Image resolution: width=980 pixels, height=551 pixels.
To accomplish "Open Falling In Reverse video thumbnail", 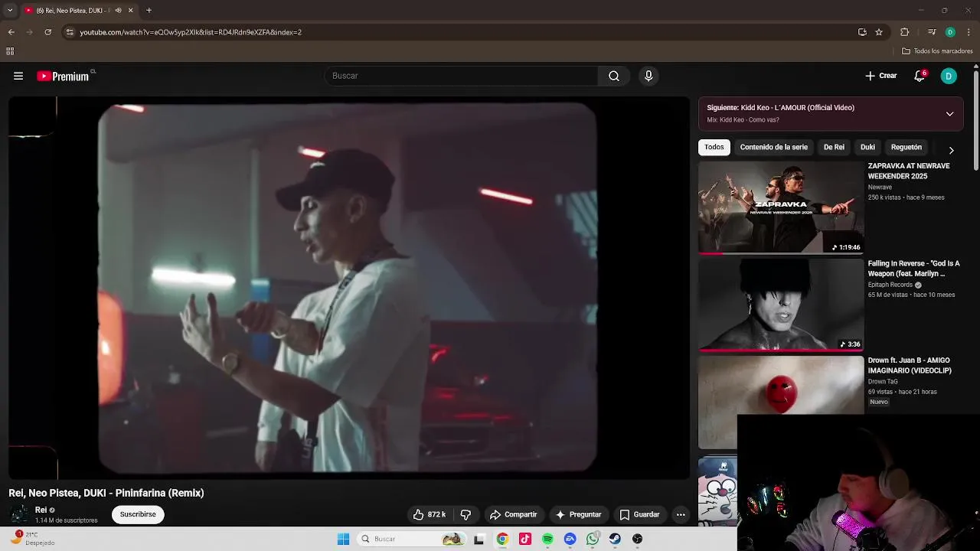I will (x=781, y=304).
